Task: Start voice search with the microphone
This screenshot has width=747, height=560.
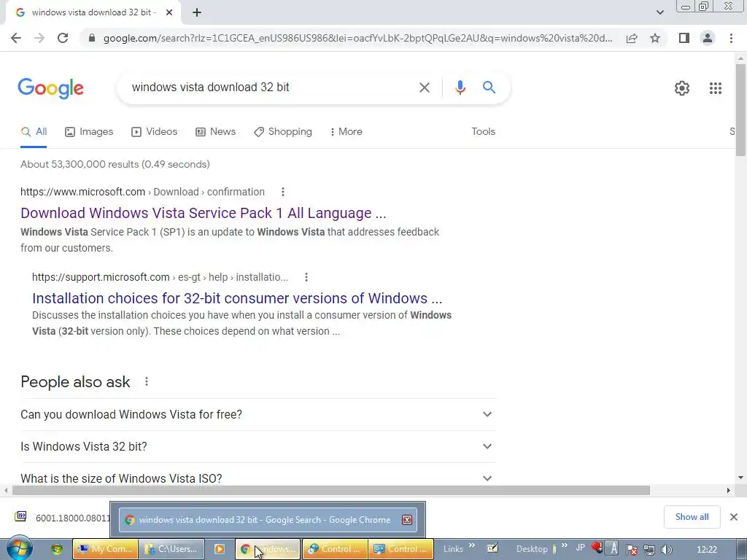Action: click(460, 87)
